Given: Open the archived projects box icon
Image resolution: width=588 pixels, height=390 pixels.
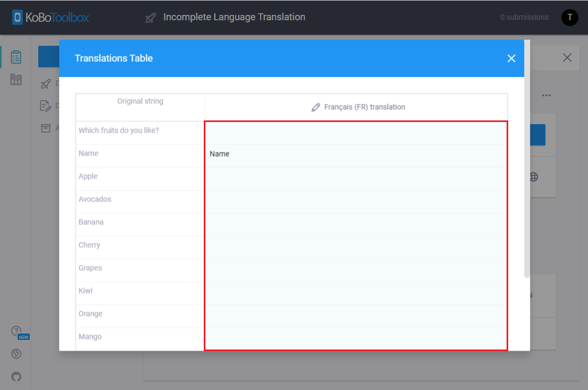Looking at the screenshot, I should [45, 128].
